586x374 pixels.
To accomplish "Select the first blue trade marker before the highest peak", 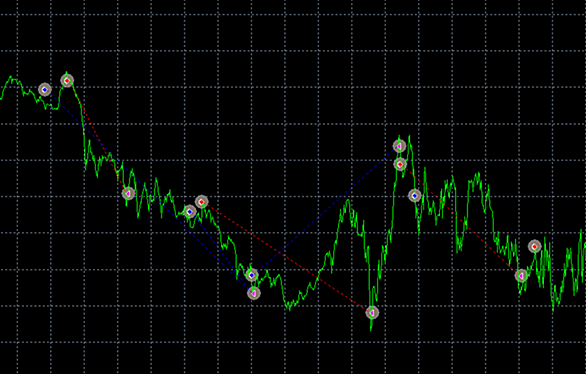I will coord(45,90).
